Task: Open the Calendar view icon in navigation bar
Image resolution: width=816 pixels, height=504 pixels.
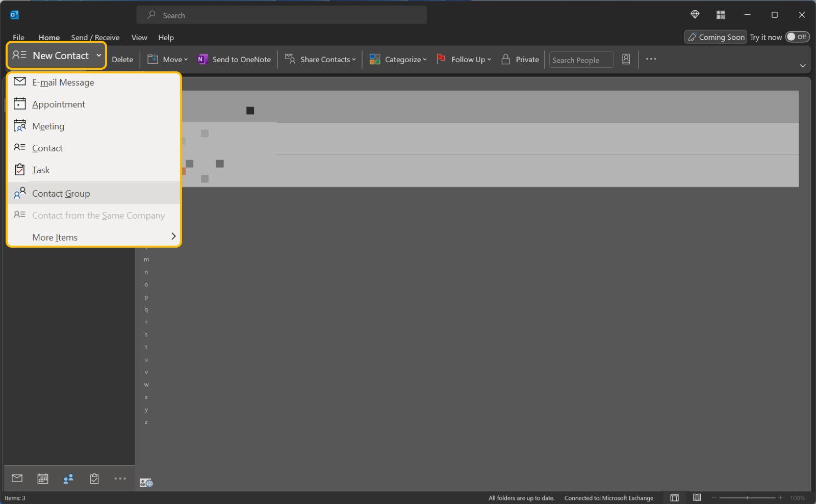Action: [x=43, y=479]
